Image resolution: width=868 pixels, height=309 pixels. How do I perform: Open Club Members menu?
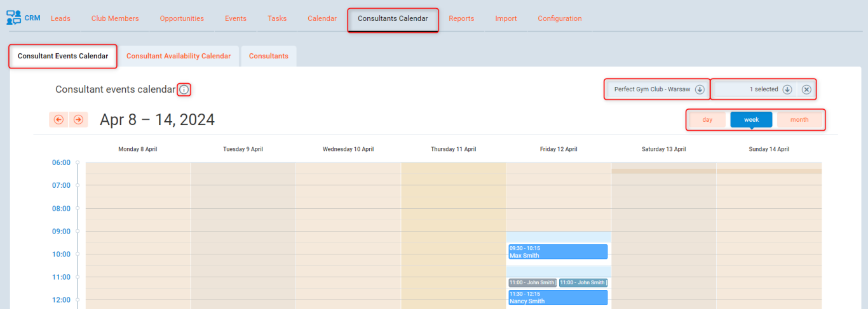pyautogui.click(x=115, y=18)
